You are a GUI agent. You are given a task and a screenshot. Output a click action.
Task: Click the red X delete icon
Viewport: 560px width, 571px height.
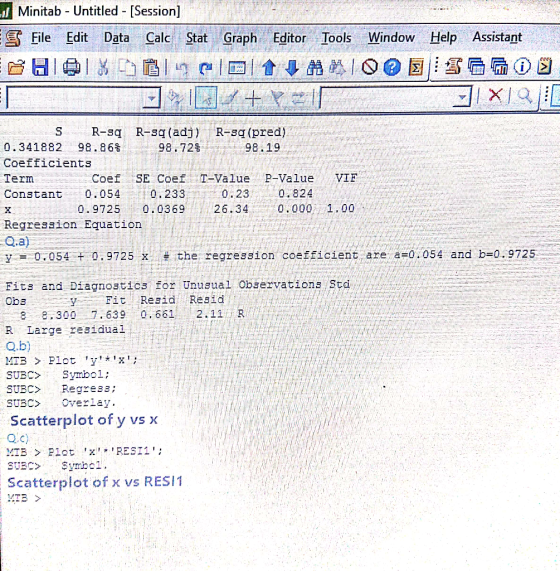click(x=495, y=95)
